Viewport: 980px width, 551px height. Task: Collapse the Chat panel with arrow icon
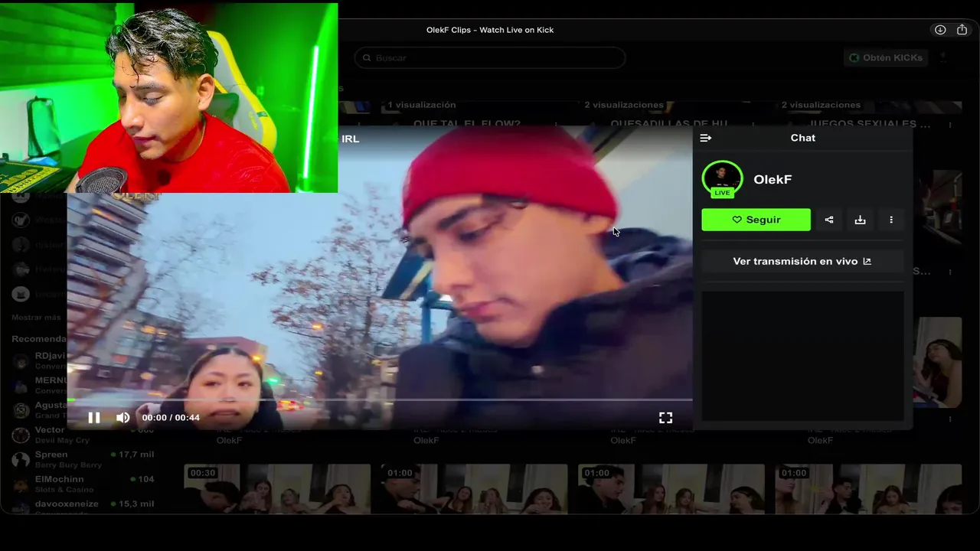(706, 138)
